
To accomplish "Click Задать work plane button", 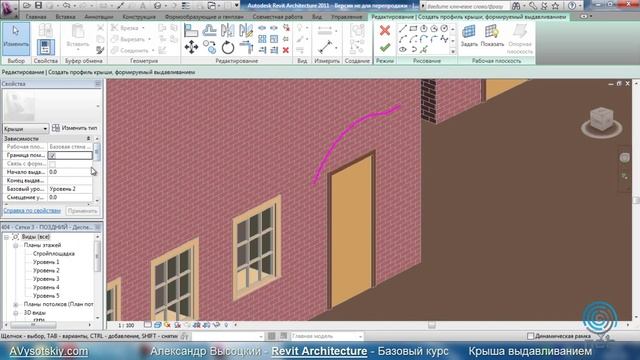I will click(x=469, y=36).
